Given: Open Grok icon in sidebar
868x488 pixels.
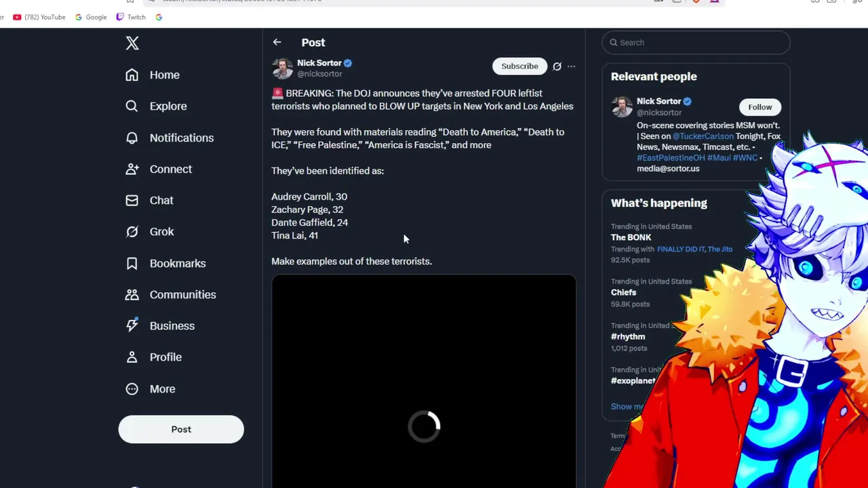Looking at the screenshot, I should point(132,232).
